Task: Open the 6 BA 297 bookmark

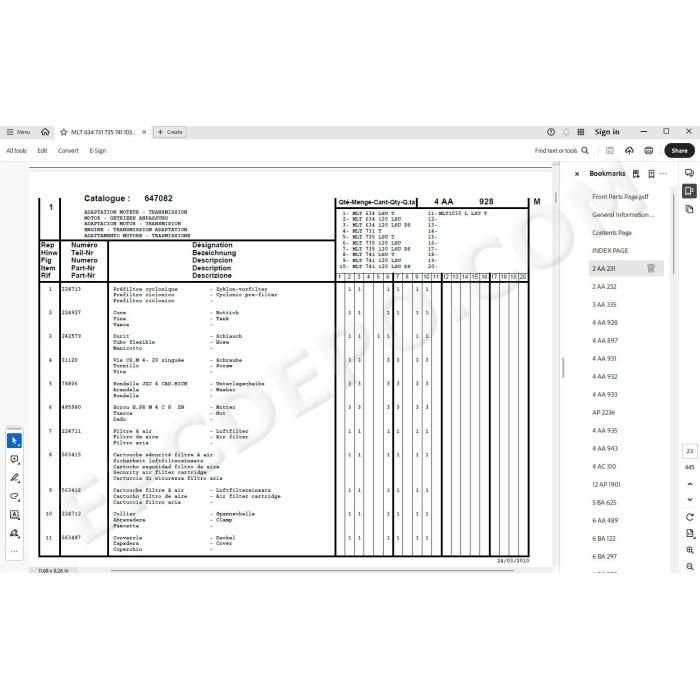Action: (x=604, y=556)
